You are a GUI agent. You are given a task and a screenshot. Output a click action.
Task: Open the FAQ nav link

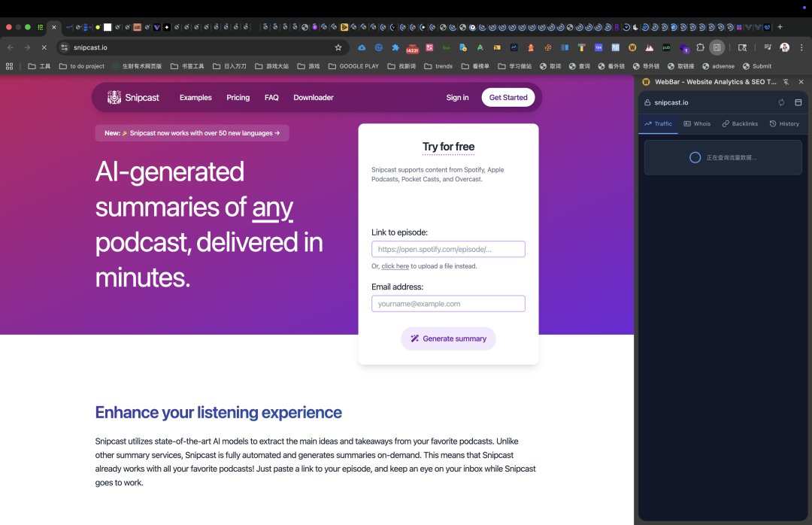271,98
